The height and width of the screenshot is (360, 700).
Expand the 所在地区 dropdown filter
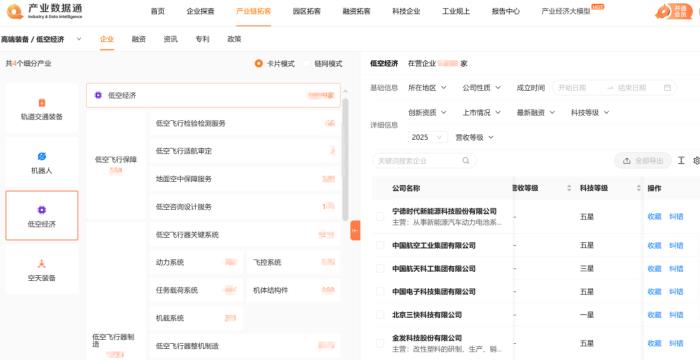(x=427, y=88)
